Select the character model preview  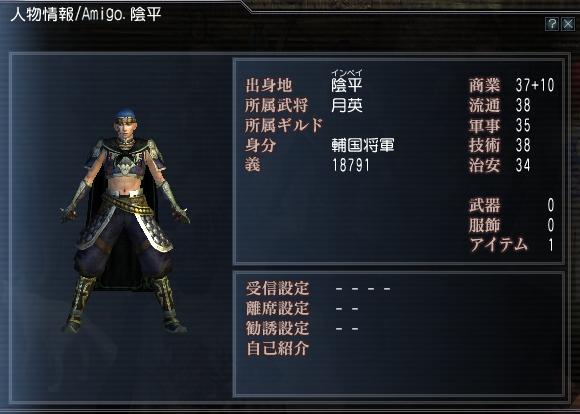tap(125, 221)
